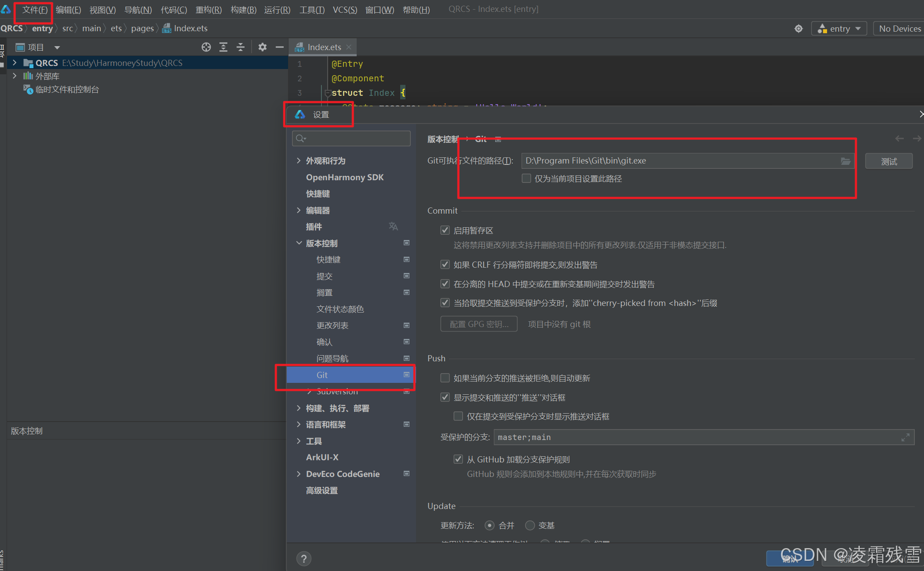Click the settings search input field
This screenshot has height=571, width=924.
[351, 138]
